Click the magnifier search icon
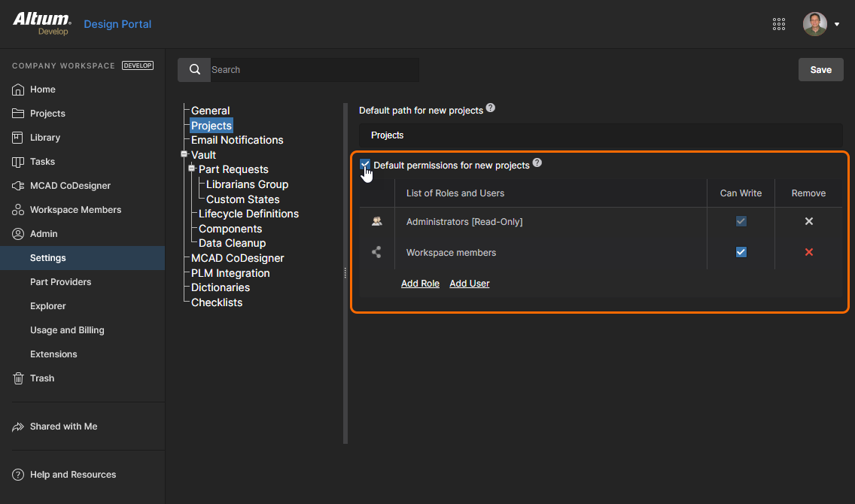Screen dimensions: 855x504 click(194, 70)
